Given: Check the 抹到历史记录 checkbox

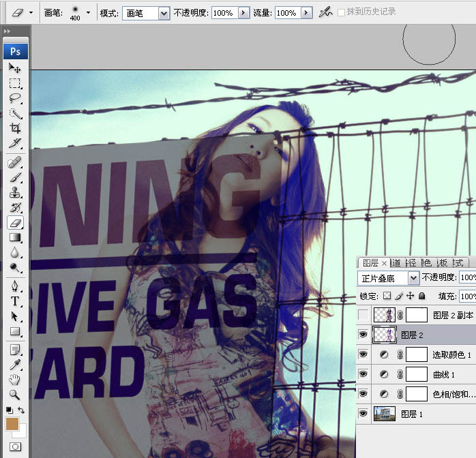Looking at the screenshot, I should pos(342,12).
